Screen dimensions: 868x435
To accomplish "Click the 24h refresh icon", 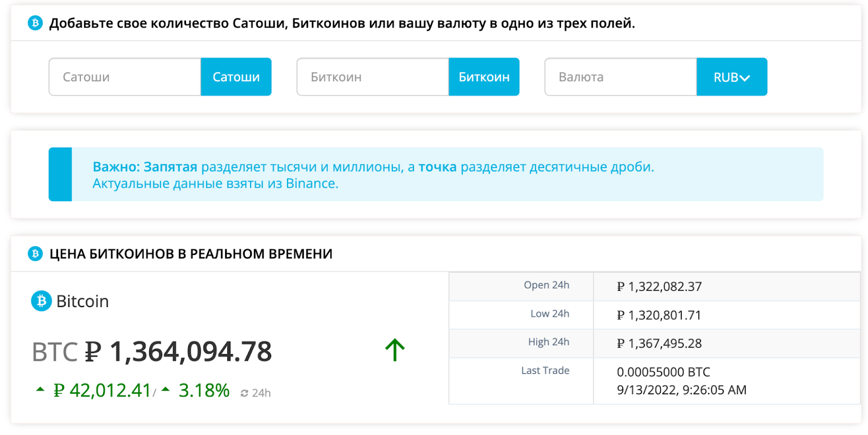I will tap(244, 393).
